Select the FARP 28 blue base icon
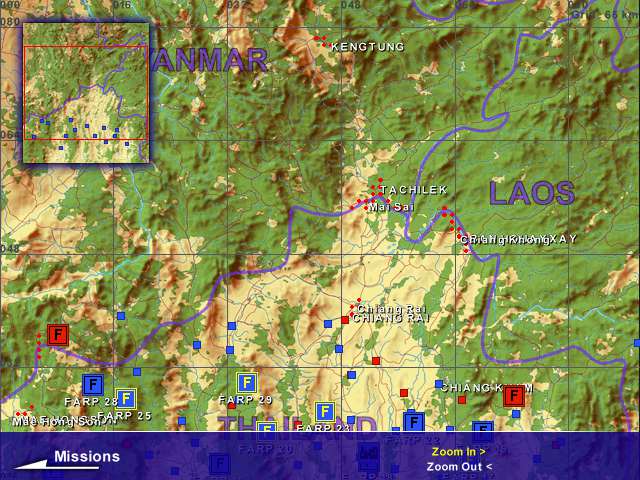This screenshot has width=640, height=480. (x=93, y=384)
